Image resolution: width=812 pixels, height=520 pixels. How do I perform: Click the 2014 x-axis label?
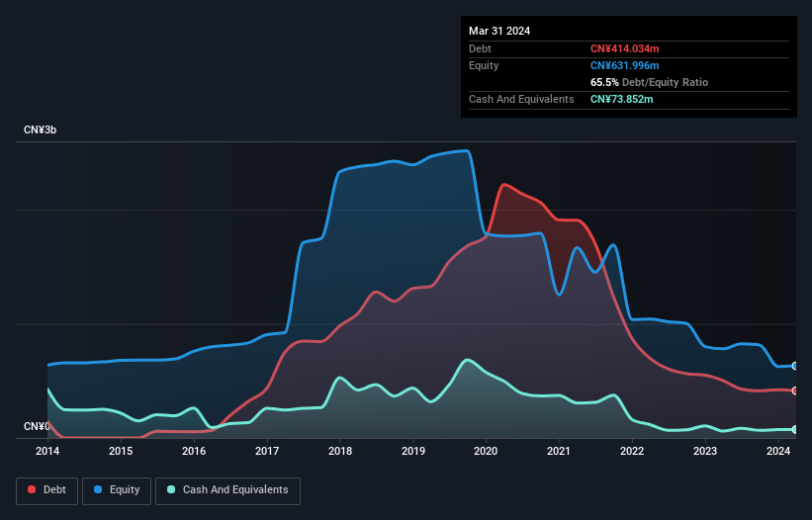pyautogui.click(x=47, y=451)
